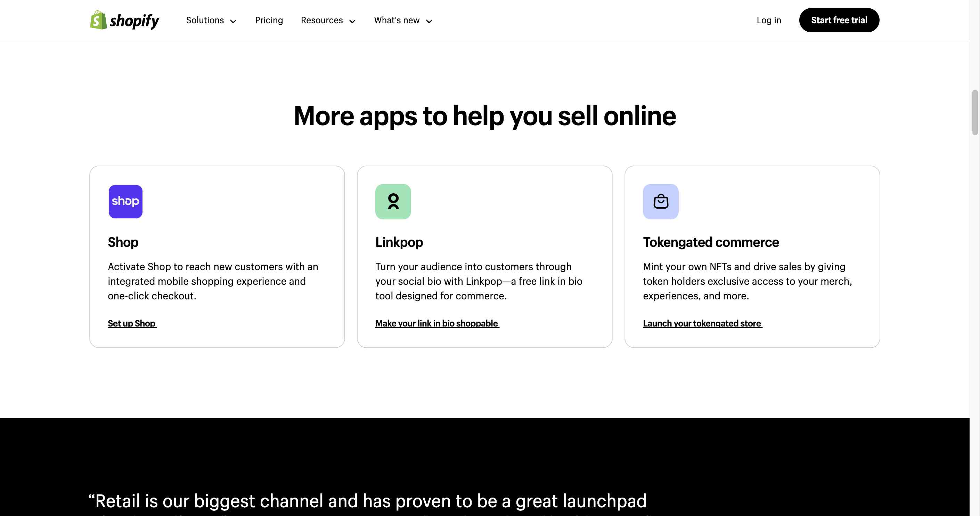Image resolution: width=980 pixels, height=516 pixels.
Task: Click the purple Shop app icon
Action: point(125,202)
